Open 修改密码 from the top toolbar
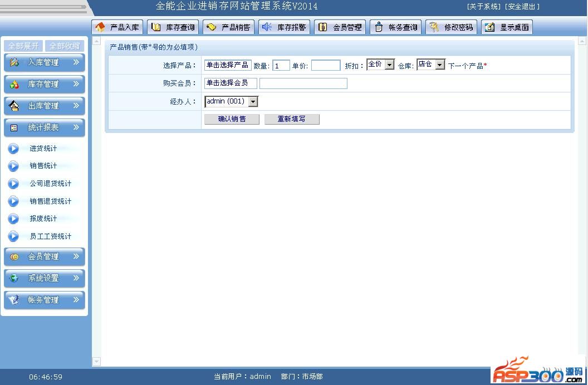Viewport: 588px width, 385px height. pos(452,27)
